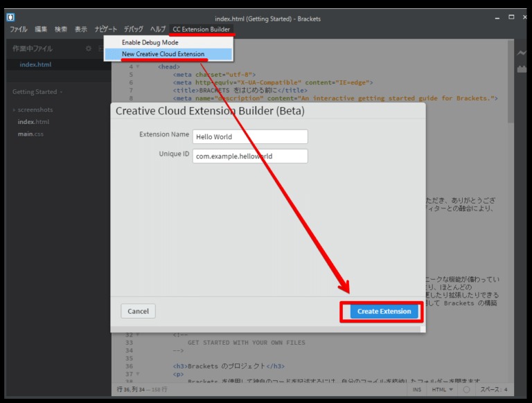Open the ファイル menu
Screen dimensions: 532x403
click(19, 29)
